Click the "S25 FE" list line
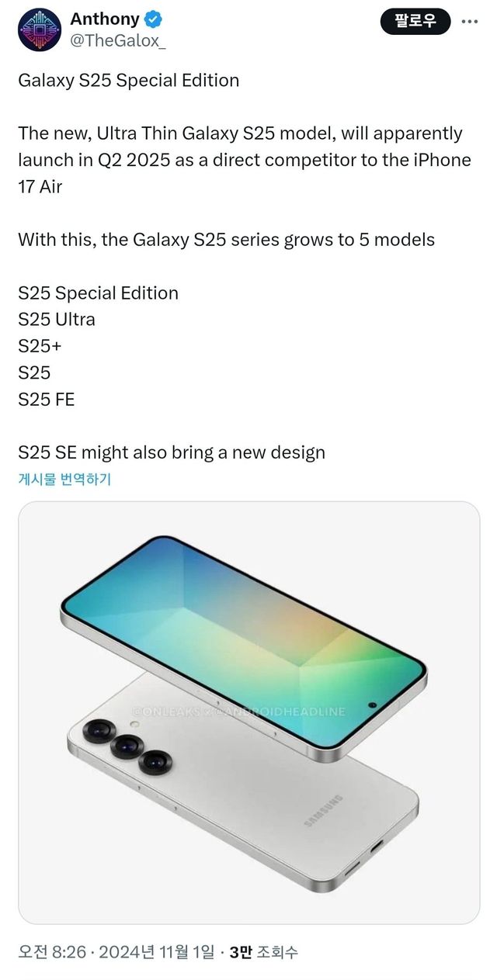The image size is (497, 980). coord(46,400)
